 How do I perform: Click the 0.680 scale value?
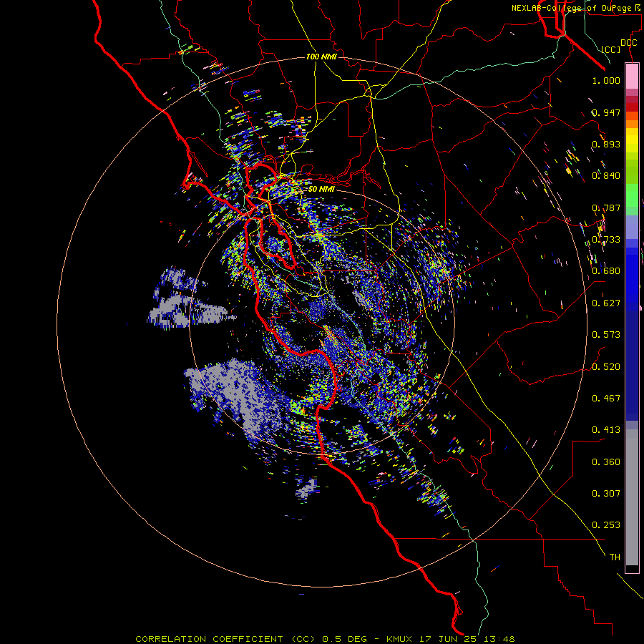[606, 271]
